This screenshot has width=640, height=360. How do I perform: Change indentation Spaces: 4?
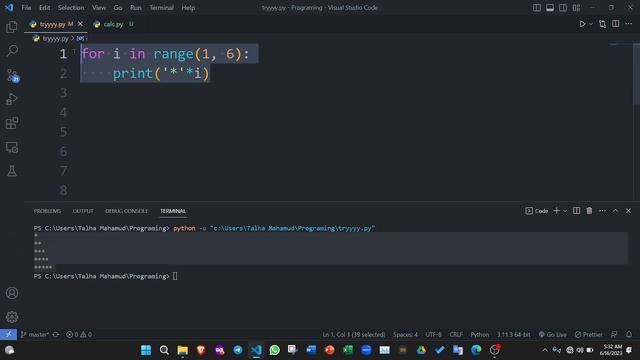pyautogui.click(x=405, y=334)
